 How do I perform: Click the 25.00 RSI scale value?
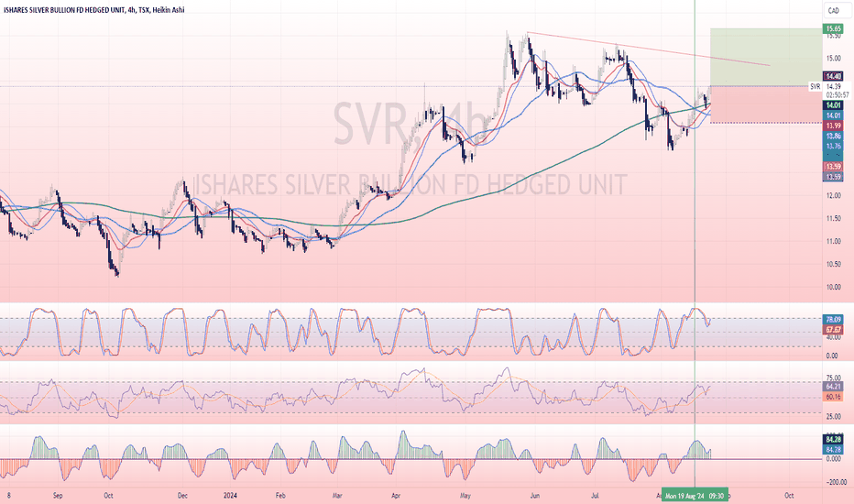click(x=833, y=417)
